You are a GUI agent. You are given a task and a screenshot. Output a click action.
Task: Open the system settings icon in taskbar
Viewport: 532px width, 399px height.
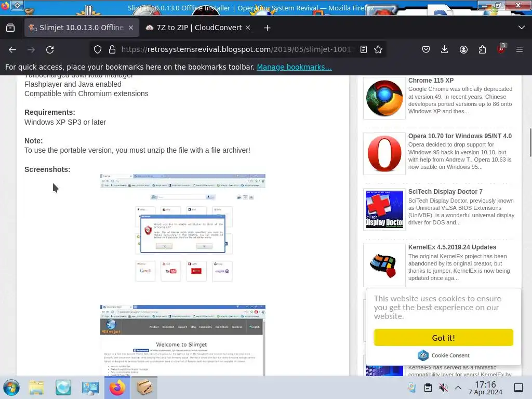point(90,388)
